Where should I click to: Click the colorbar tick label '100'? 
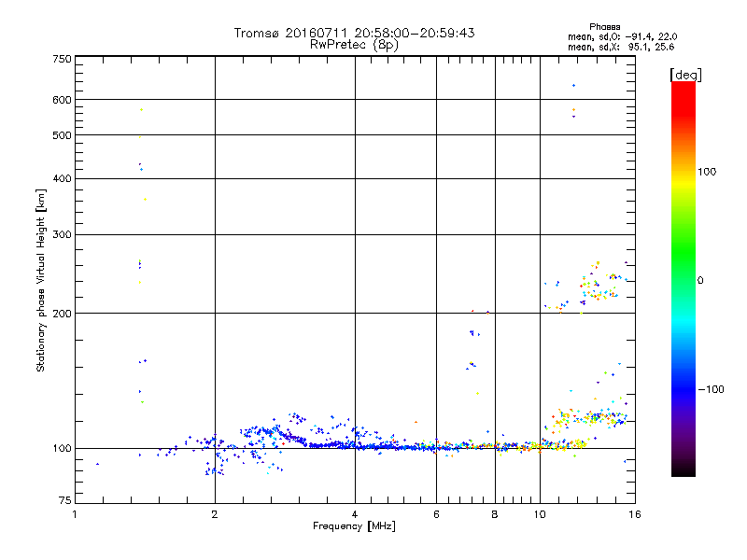point(707,172)
